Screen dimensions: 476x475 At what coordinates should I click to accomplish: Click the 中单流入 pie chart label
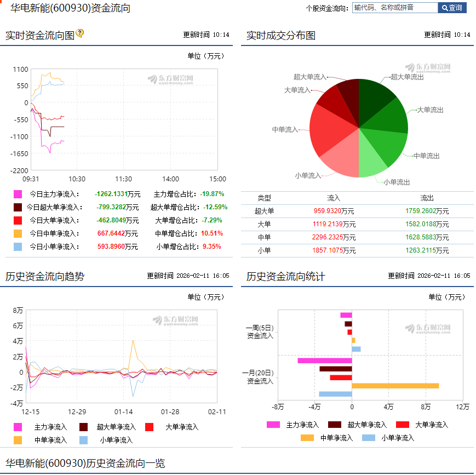(285, 130)
